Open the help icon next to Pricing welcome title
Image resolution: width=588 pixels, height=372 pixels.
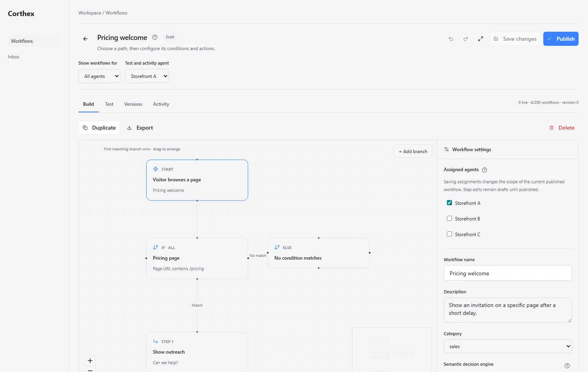[155, 38]
